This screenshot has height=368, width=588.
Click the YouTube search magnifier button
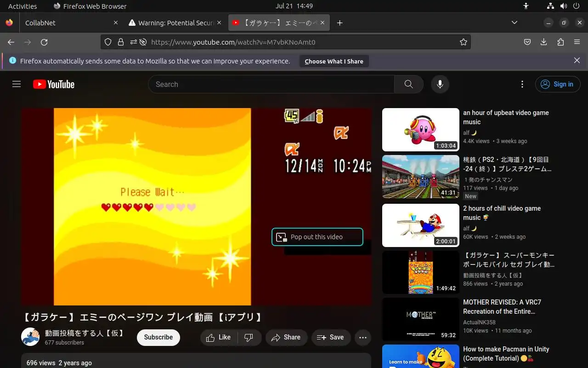[408, 84]
